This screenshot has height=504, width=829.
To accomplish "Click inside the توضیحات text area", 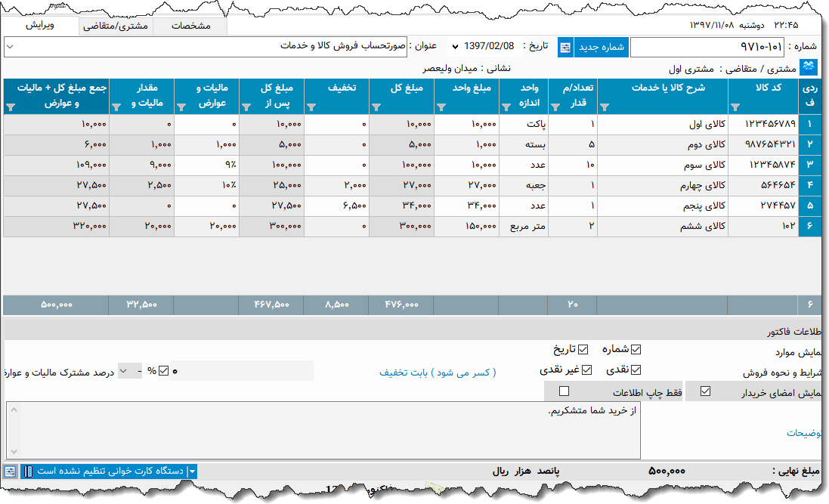I will [325, 431].
